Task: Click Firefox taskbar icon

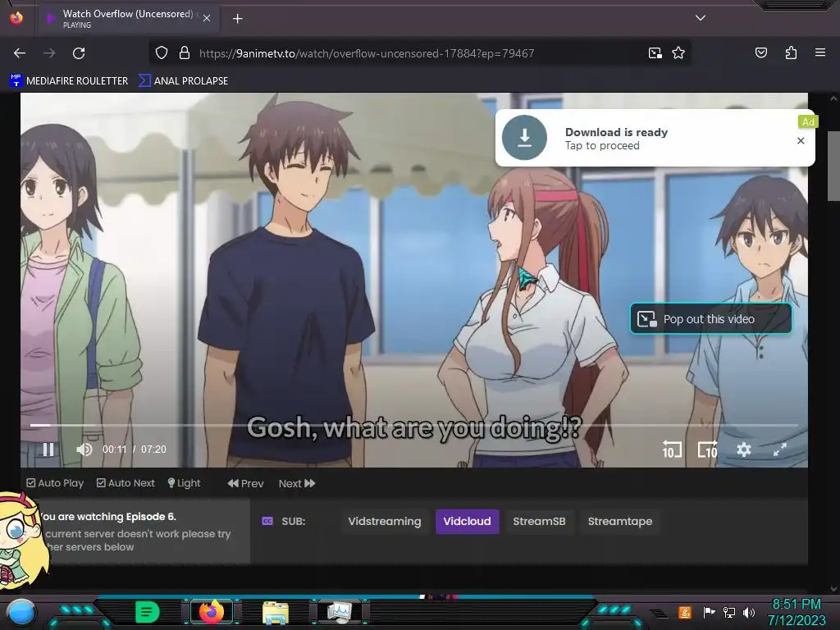Action: pos(211,612)
